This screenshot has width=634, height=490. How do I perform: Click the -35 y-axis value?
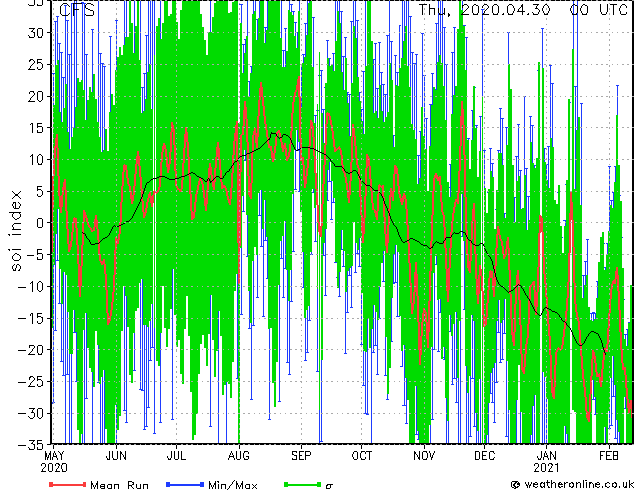(31, 445)
